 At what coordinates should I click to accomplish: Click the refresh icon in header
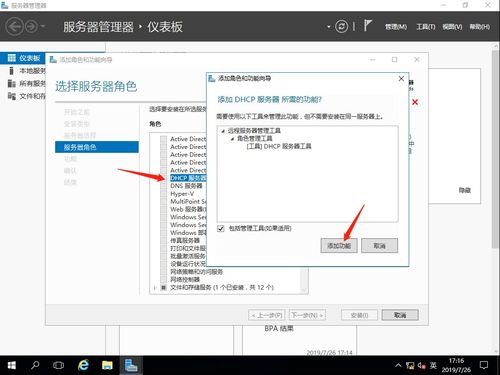[x=341, y=26]
